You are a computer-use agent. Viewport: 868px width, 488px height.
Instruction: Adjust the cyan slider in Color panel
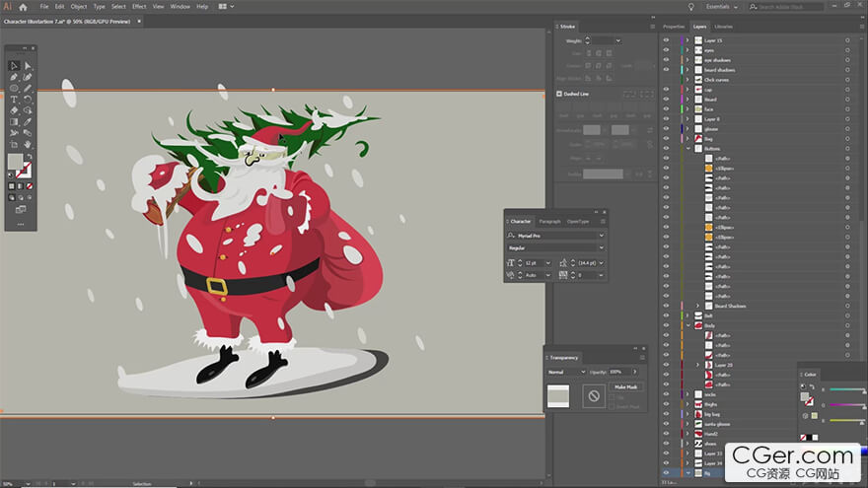847,390
